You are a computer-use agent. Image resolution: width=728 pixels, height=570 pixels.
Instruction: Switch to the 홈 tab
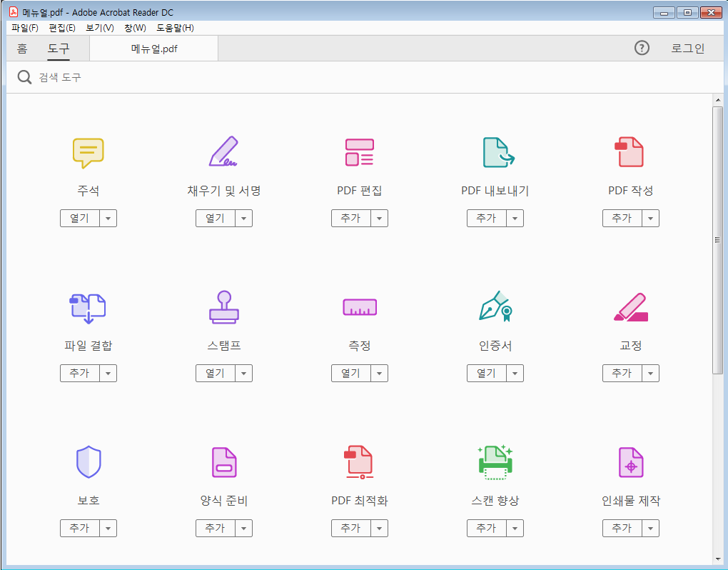(22, 49)
